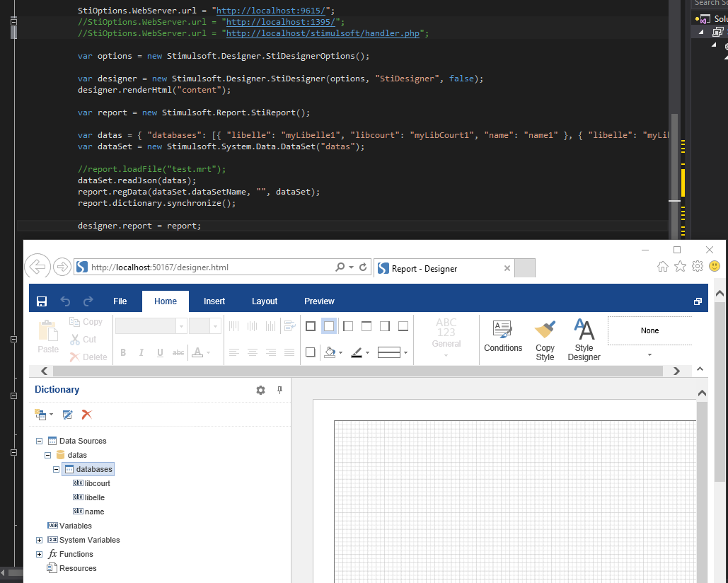Open the File menu
The width and height of the screenshot is (728, 583).
(x=120, y=301)
